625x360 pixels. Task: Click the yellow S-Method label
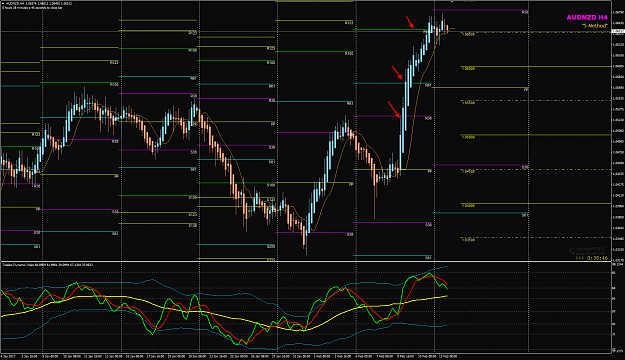pos(594,26)
